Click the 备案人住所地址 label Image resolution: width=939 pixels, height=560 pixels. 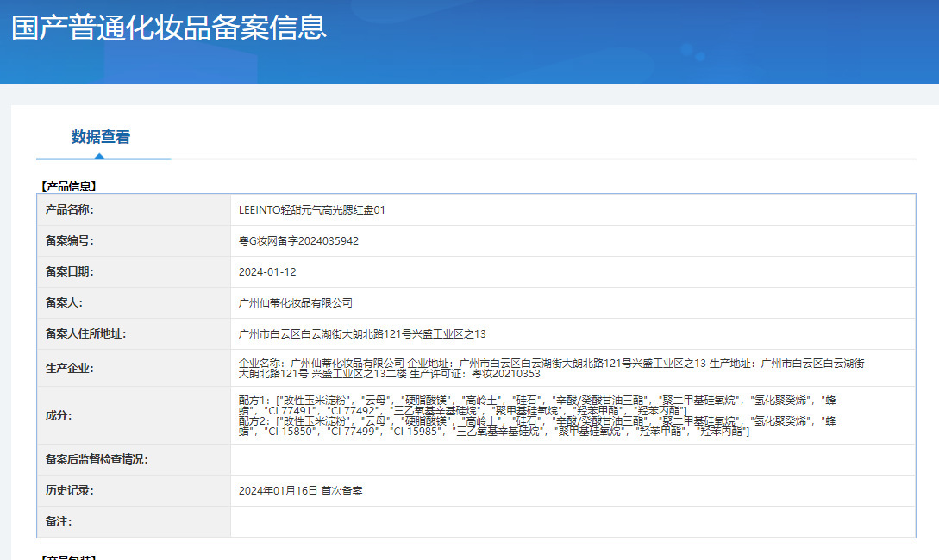(x=85, y=334)
